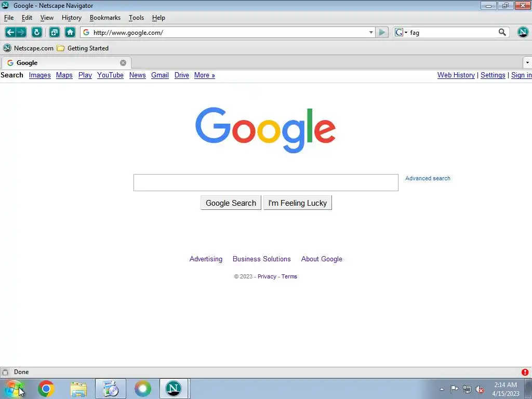Open the Gmail link

click(160, 75)
